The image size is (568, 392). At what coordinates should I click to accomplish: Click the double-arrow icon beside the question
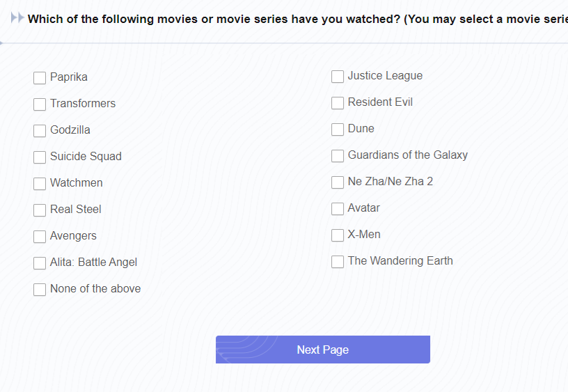click(x=17, y=17)
